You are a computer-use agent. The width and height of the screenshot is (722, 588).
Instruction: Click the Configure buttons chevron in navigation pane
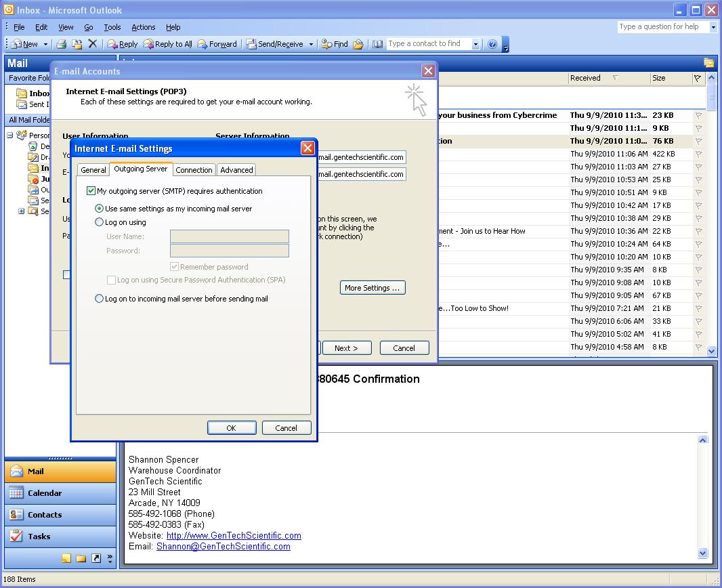tap(110, 558)
